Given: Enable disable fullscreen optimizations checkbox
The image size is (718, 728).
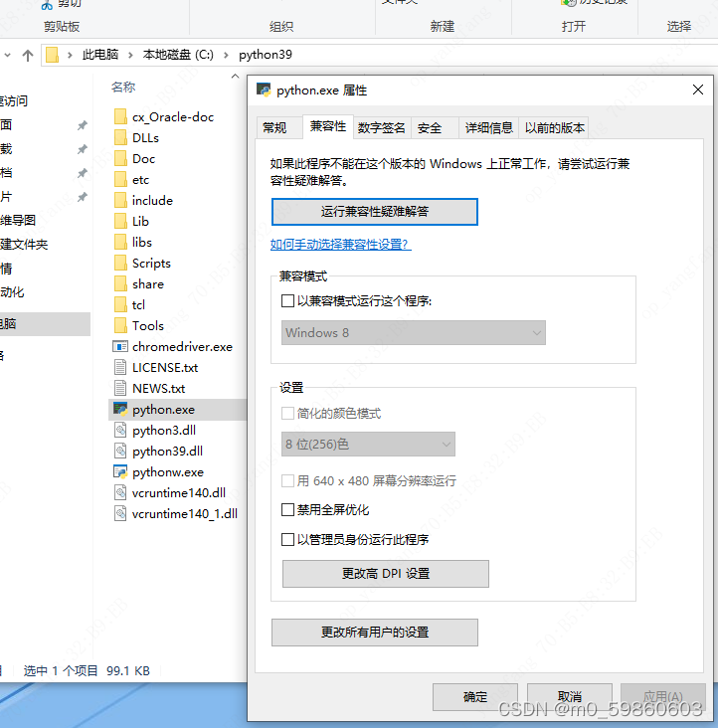Looking at the screenshot, I should coord(287,510).
